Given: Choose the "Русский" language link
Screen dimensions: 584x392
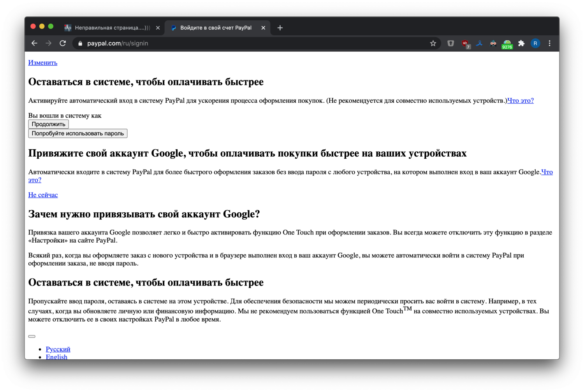Looking at the screenshot, I should (58, 349).
